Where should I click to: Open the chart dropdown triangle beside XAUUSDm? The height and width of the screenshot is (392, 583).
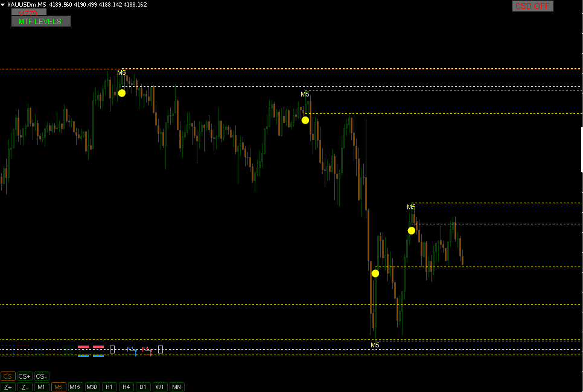tap(4, 5)
